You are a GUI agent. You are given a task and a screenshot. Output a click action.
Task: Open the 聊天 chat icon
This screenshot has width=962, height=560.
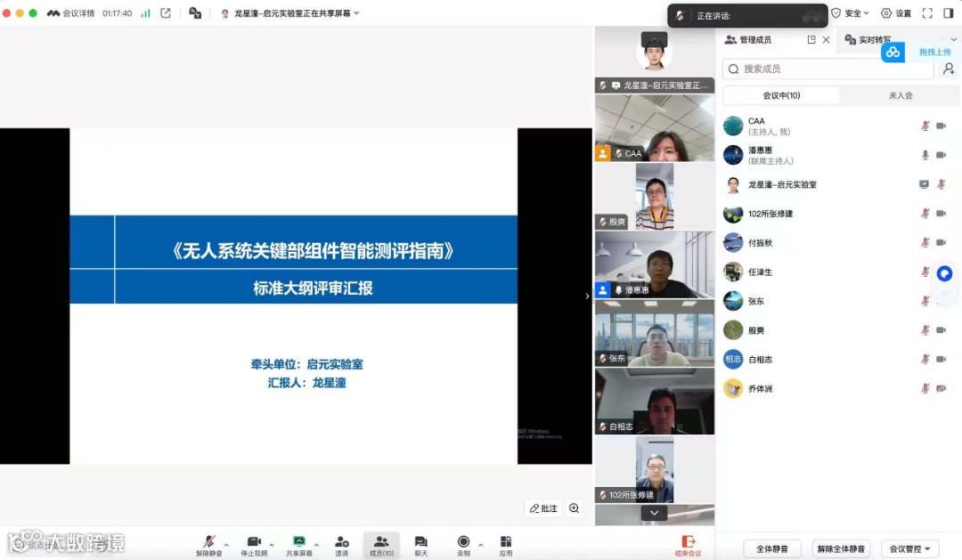click(420, 541)
